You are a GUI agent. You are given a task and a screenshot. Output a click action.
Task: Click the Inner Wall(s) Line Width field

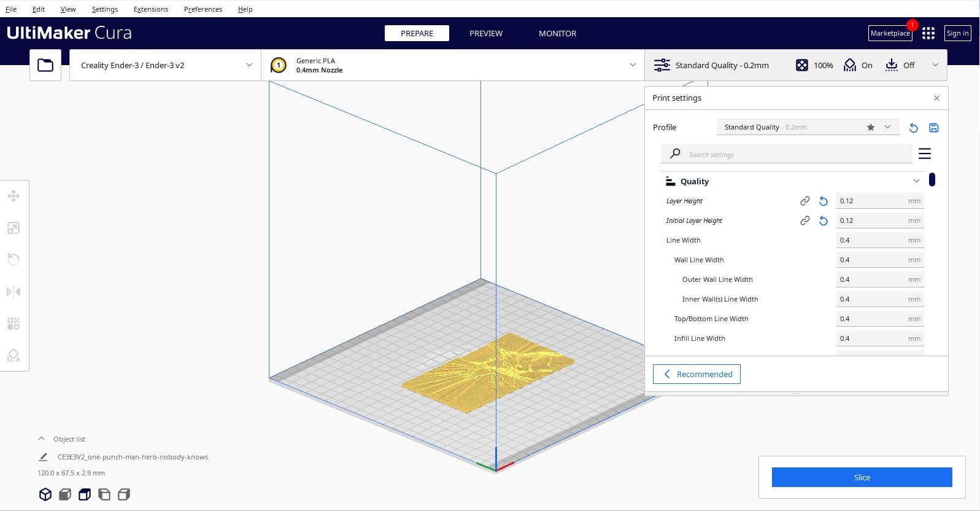tap(880, 299)
